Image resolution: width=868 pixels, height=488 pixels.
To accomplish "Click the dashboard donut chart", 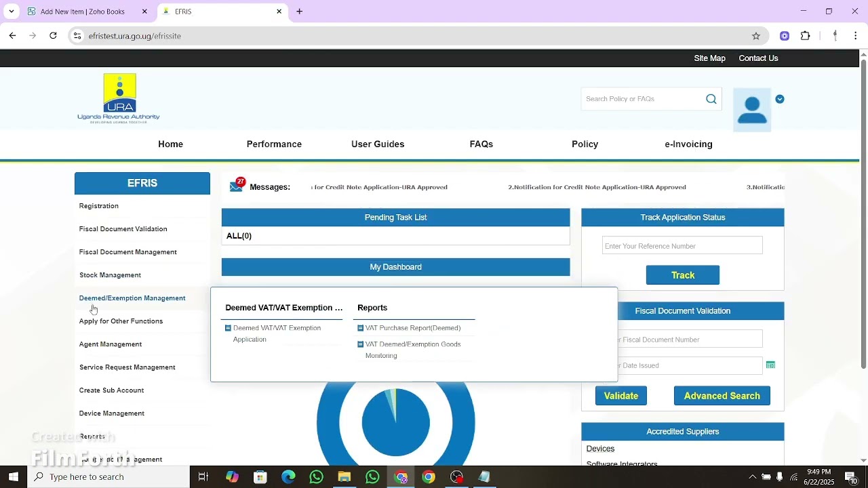I will (396, 423).
